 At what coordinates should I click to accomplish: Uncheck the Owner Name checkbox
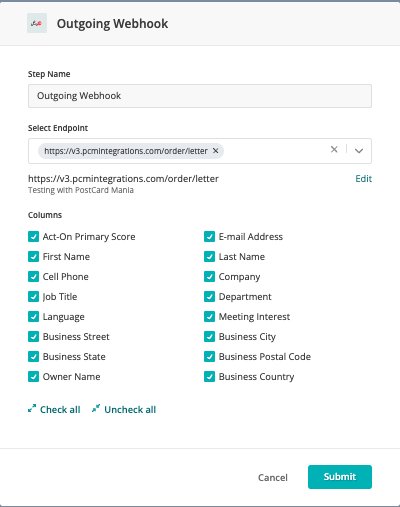click(33, 377)
